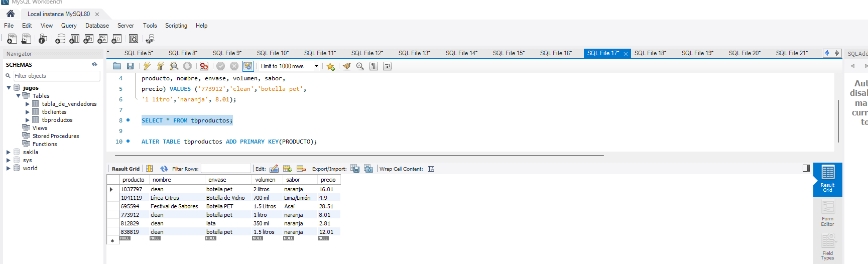Rollback the transaction X icon

tap(234, 66)
